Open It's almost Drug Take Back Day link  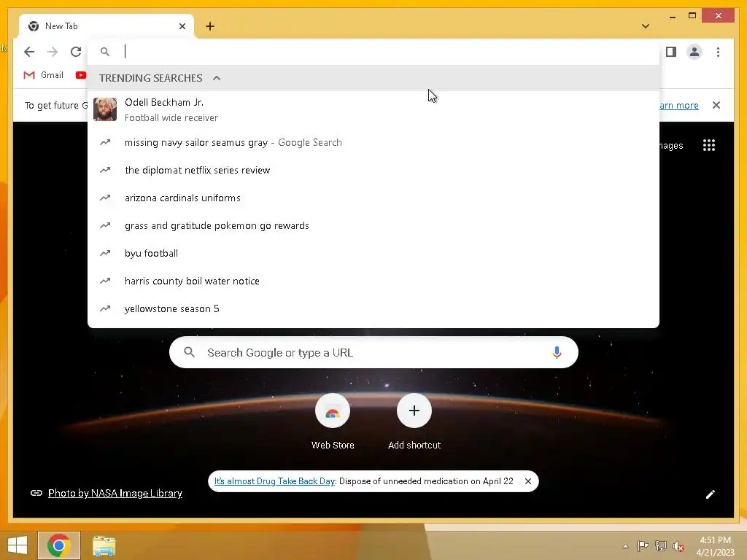pos(275,481)
